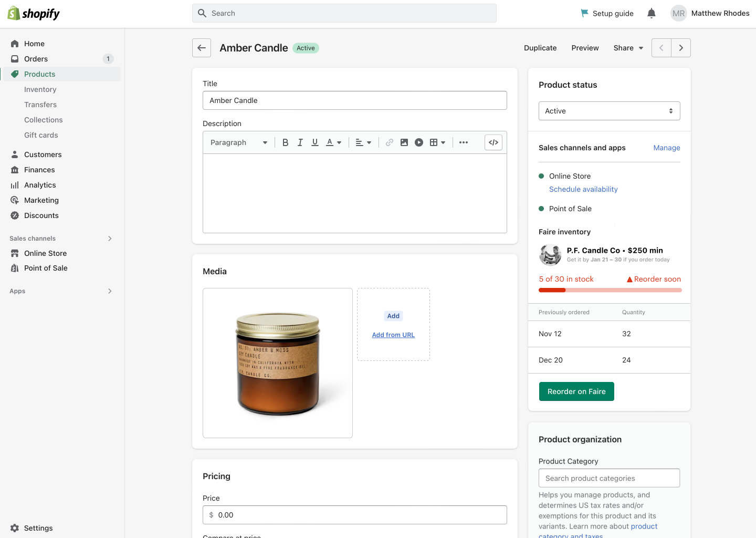Insert a link in the description

click(x=389, y=142)
